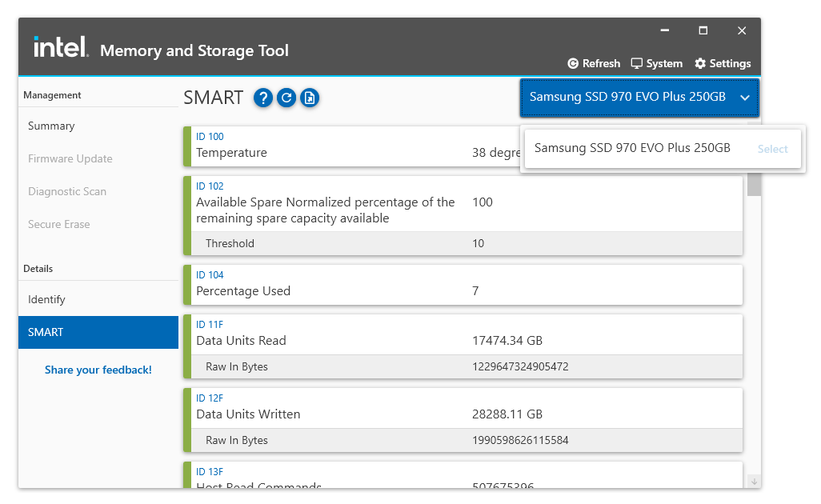
Task: Click the 17474.34 GB value
Action: point(507,341)
